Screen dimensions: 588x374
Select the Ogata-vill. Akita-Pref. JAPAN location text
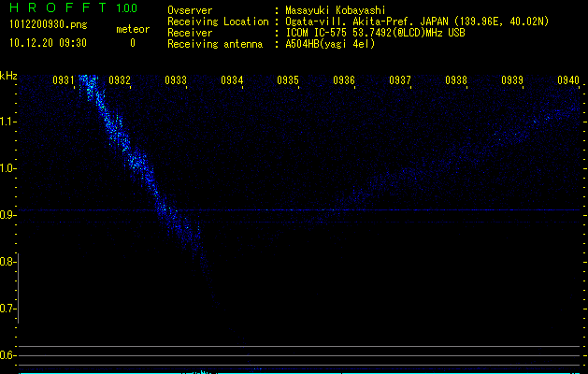coord(417,22)
